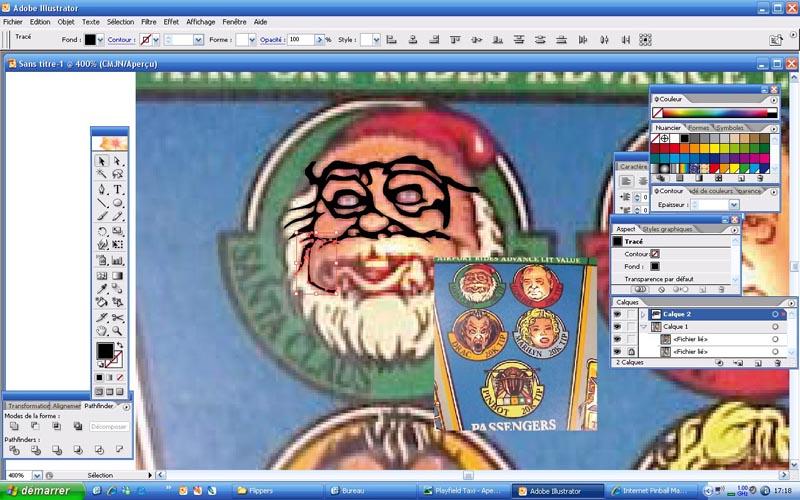Viewport: 800px width, 500px height.
Task: Select the Eyedropper tool
Action: point(102,289)
